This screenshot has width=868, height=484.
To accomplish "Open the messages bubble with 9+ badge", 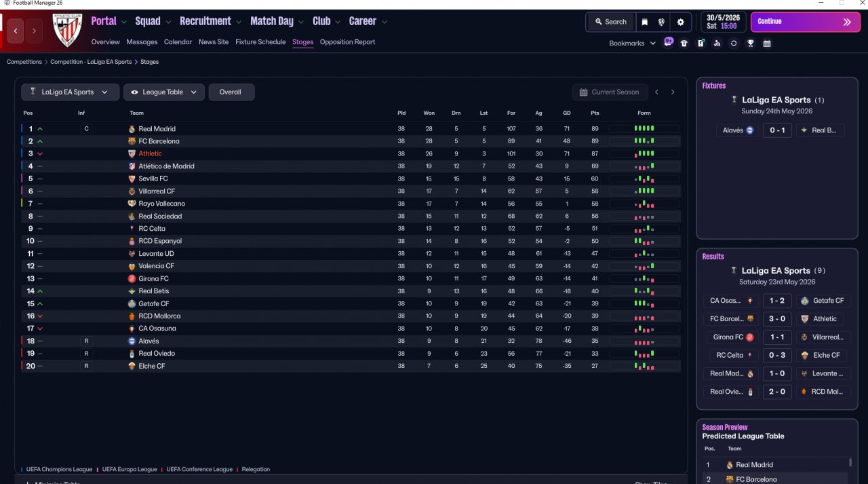I will click(669, 42).
